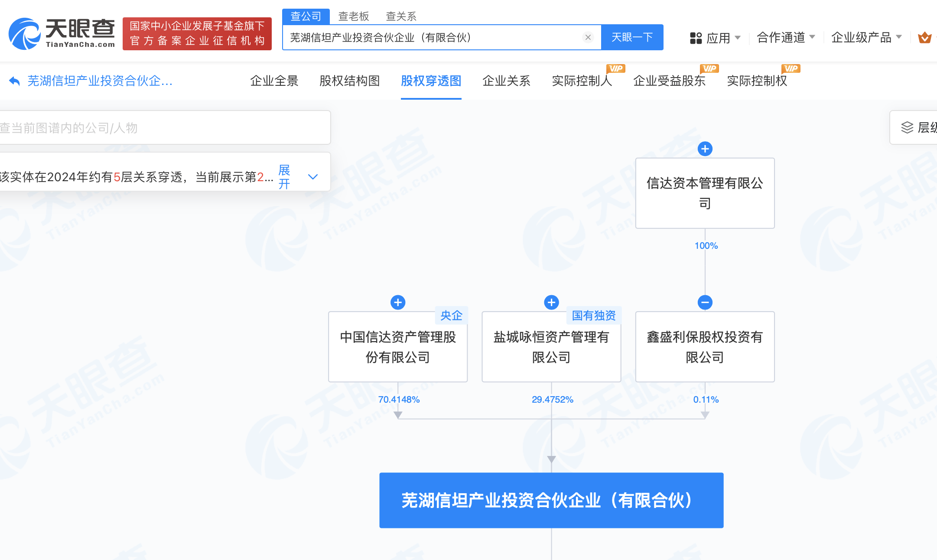Open the 实际控制权 tab
Image resolution: width=937 pixels, height=560 pixels.
click(x=757, y=81)
